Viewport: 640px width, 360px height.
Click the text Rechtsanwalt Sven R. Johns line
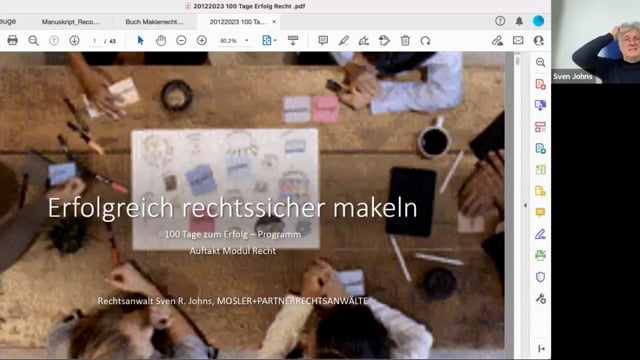(x=233, y=301)
